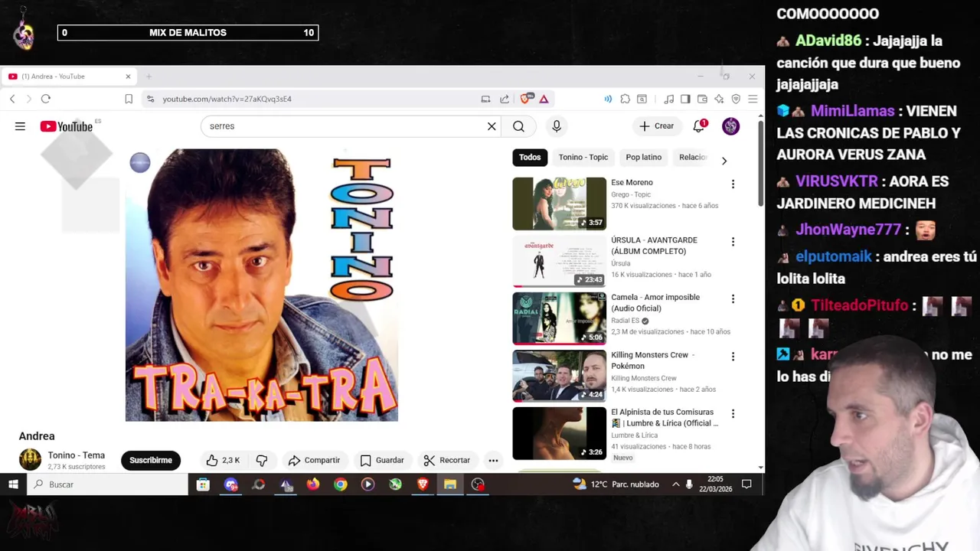Show hidden system tray icons chevron
This screenshot has height=551, width=980.
[x=675, y=484]
